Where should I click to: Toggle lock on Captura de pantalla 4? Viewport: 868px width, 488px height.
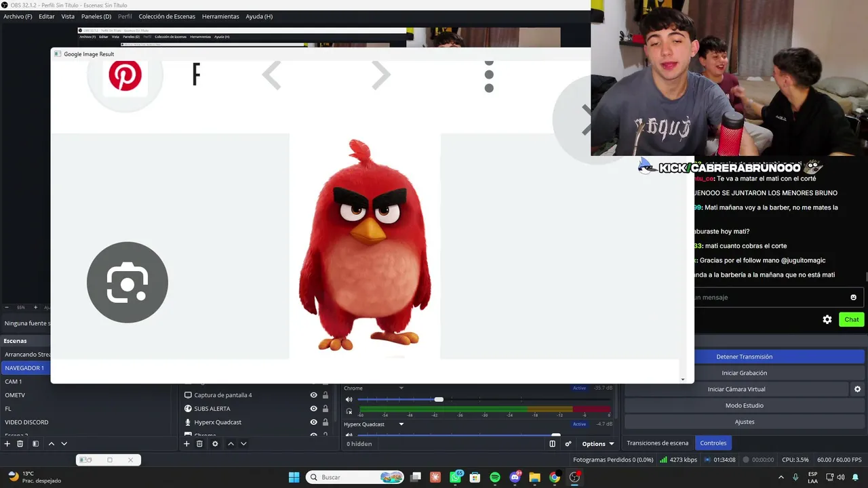(325, 395)
